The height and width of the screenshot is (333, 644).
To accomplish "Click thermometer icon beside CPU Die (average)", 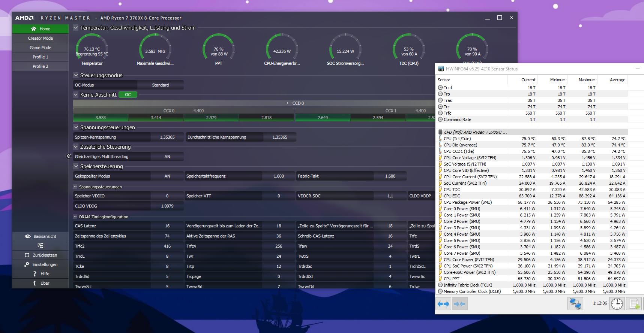I will tap(440, 145).
